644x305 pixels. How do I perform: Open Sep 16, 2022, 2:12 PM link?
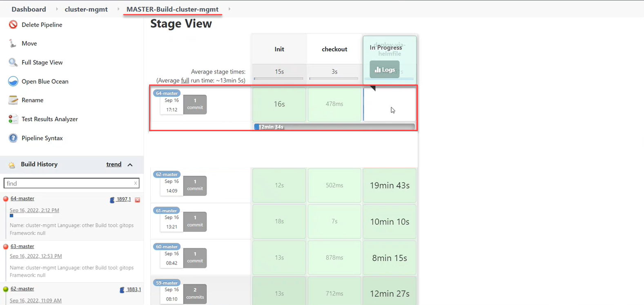pyautogui.click(x=34, y=210)
